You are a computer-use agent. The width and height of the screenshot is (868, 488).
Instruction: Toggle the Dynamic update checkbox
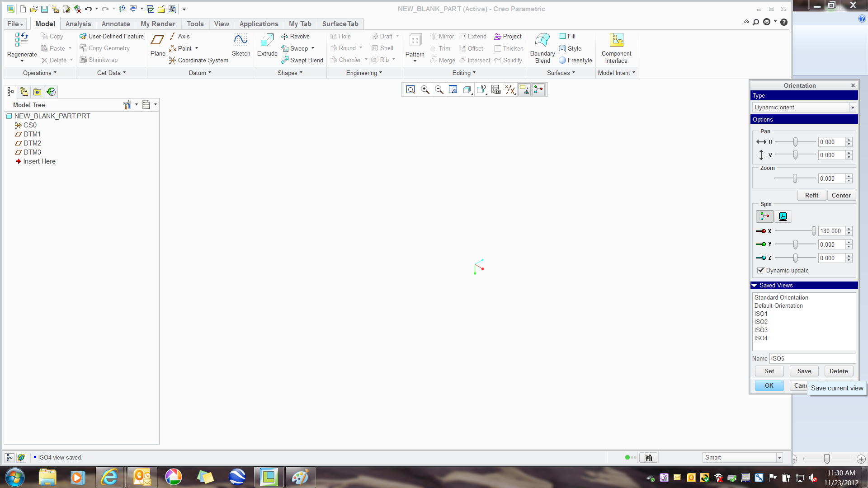point(760,270)
